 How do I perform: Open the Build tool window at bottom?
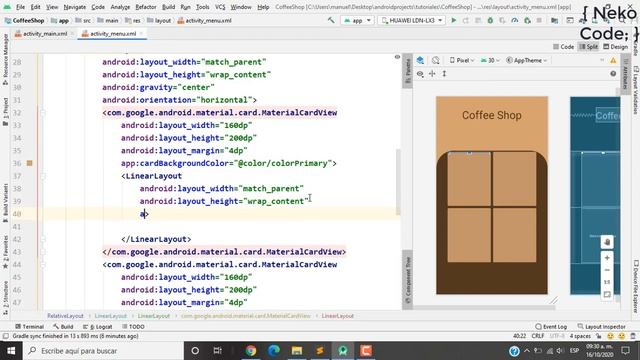coord(63,327)
